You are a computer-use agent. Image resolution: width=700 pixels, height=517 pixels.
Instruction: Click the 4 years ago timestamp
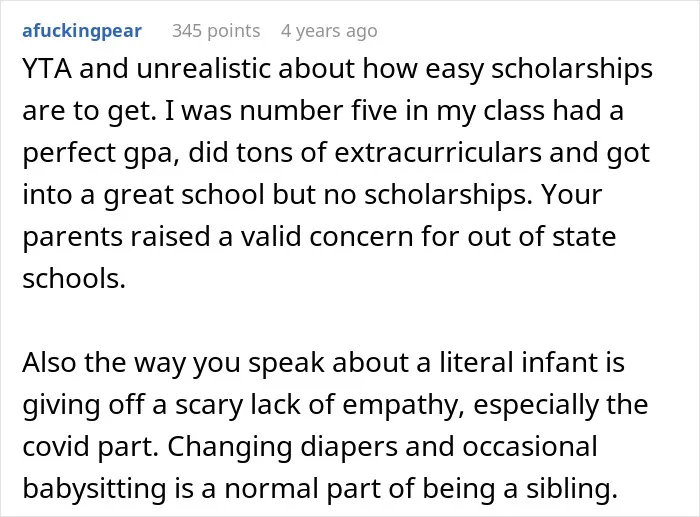click(329, 31)
